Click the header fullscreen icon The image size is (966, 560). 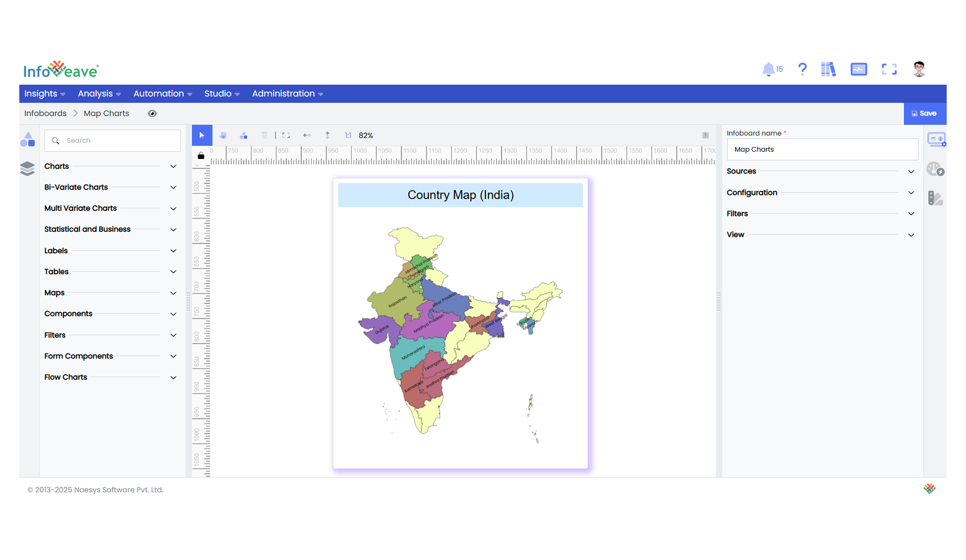coord(889,69)
